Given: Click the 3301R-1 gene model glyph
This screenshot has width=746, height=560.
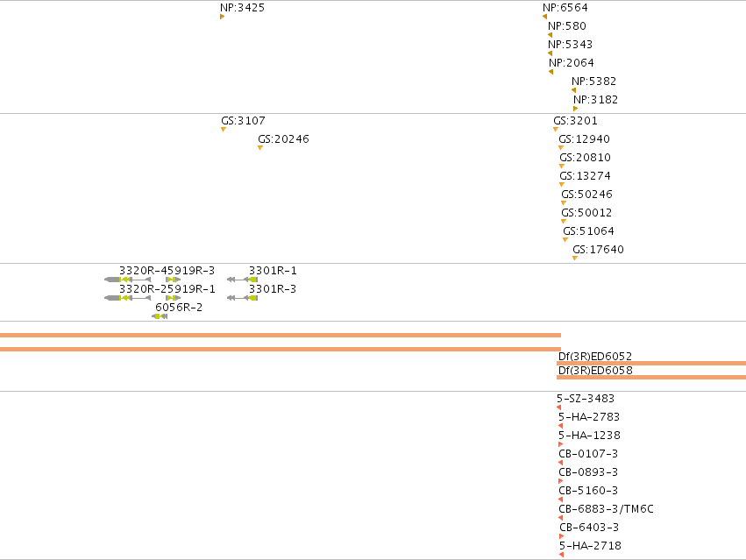Looking at the screenshot, I should click(242, 280).
